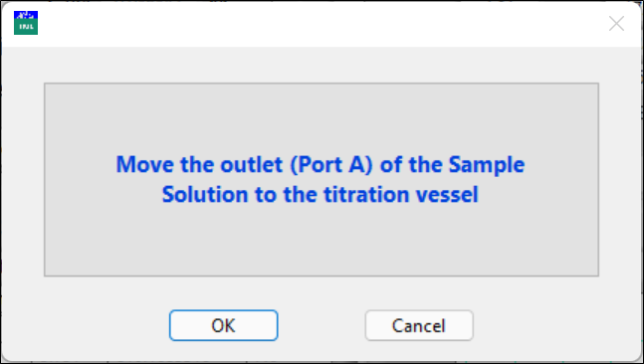Select the "Solution to the titration vessel" line
Screen dimensions: 644x364
coord(321,195)
